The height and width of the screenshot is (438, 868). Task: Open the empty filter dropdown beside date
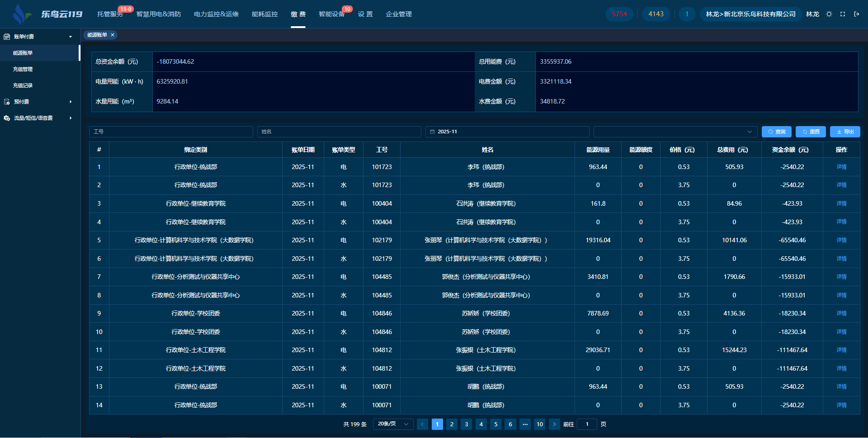675,132
